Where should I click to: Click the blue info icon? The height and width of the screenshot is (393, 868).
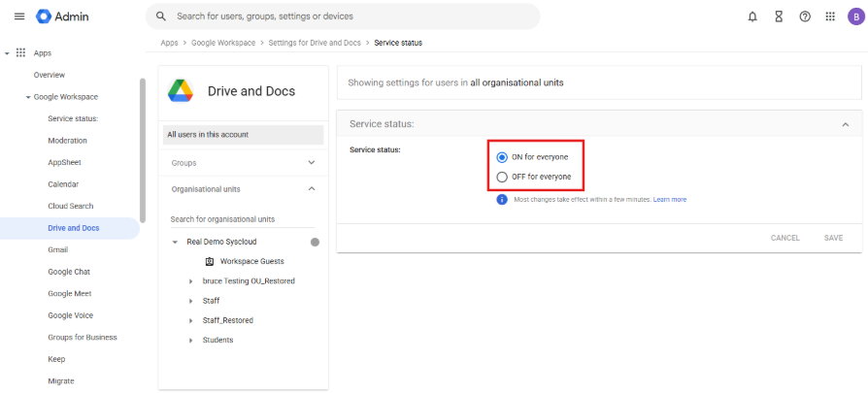click(x=502, y=200)
